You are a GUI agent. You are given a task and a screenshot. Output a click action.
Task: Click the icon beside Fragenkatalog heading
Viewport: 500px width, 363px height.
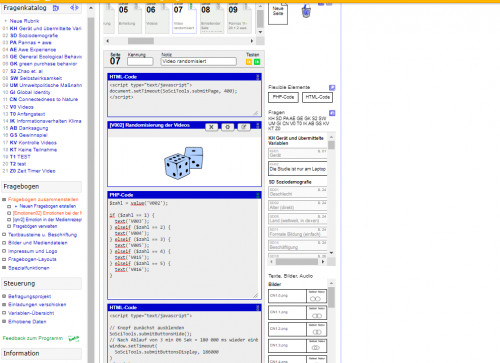tap(56, 8)
